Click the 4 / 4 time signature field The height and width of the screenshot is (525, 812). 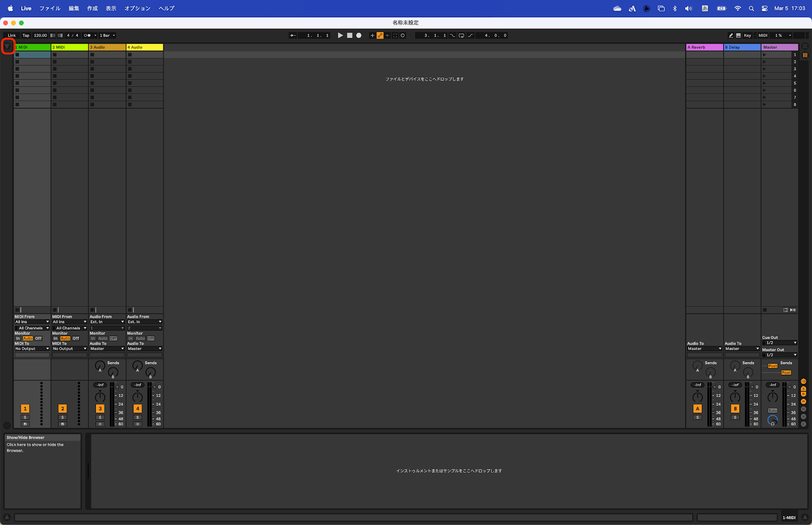point(73,36)
